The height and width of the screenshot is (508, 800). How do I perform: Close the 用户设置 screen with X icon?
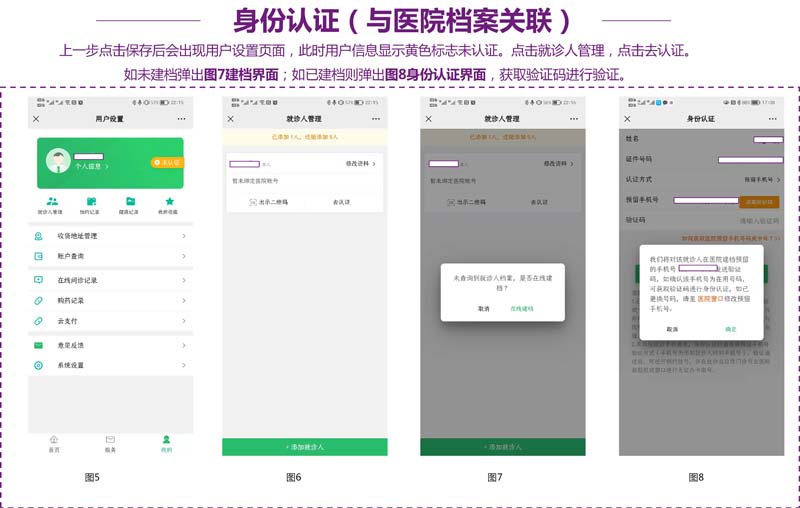(36, 119)
